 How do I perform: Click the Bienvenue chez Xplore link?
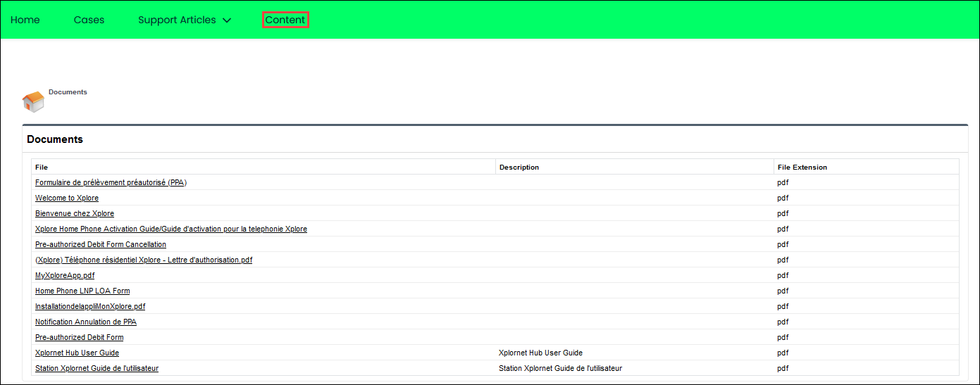click(75, 213)
